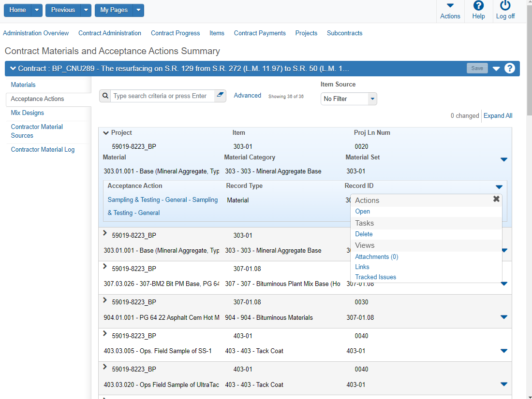Switch to the Mix Designs tab
This screenshot has width=532, height=399.
tap(28, 113)
